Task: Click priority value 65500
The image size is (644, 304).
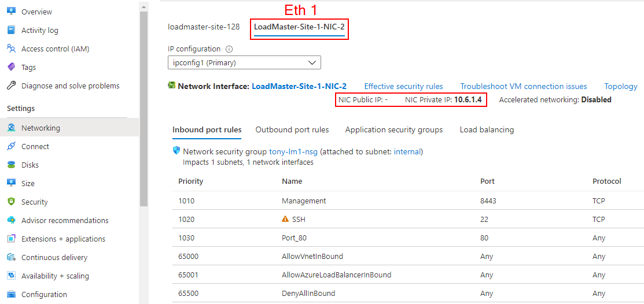Action: 189,294
